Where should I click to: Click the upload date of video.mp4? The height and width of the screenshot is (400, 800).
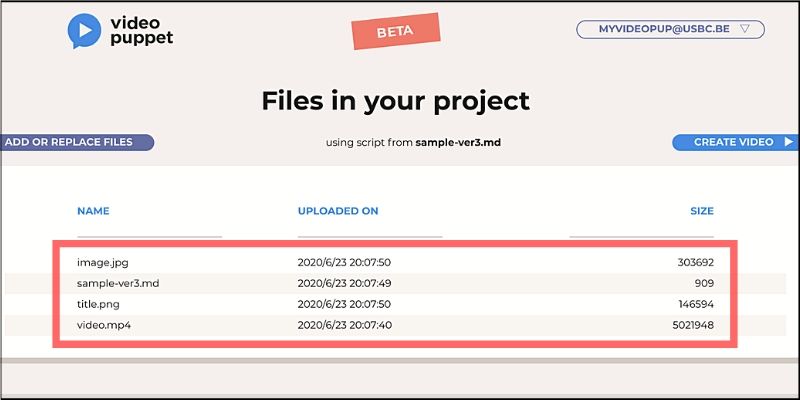tap(344, 325)
